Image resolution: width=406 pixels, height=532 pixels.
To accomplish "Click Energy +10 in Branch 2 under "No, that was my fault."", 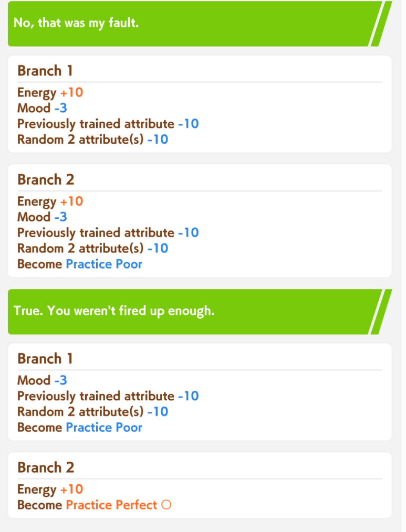I will point(50,201).
